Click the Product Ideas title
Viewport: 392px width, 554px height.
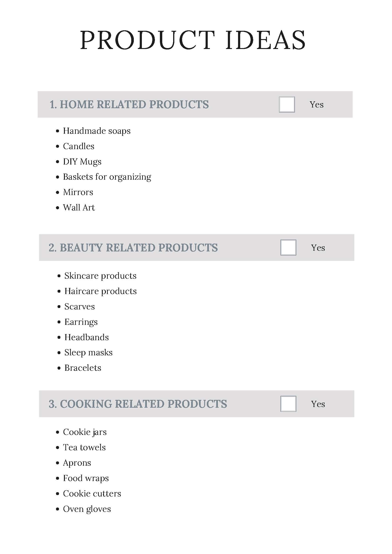193,40
